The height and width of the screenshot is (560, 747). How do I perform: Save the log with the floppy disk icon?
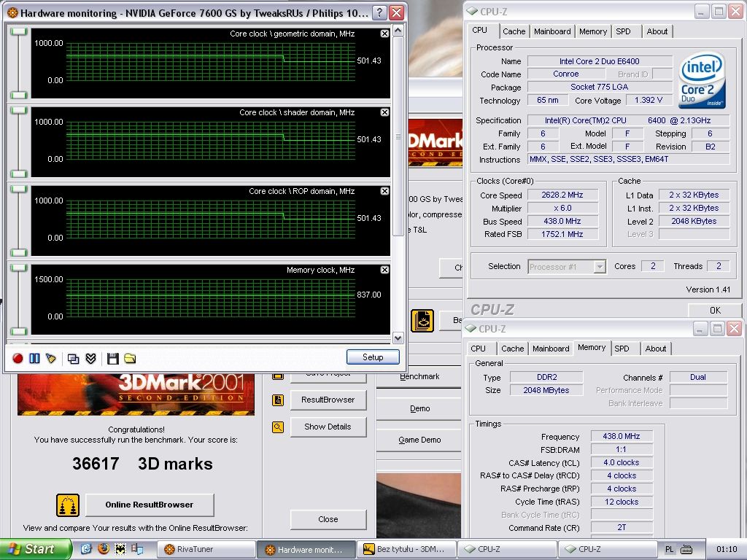112,358
